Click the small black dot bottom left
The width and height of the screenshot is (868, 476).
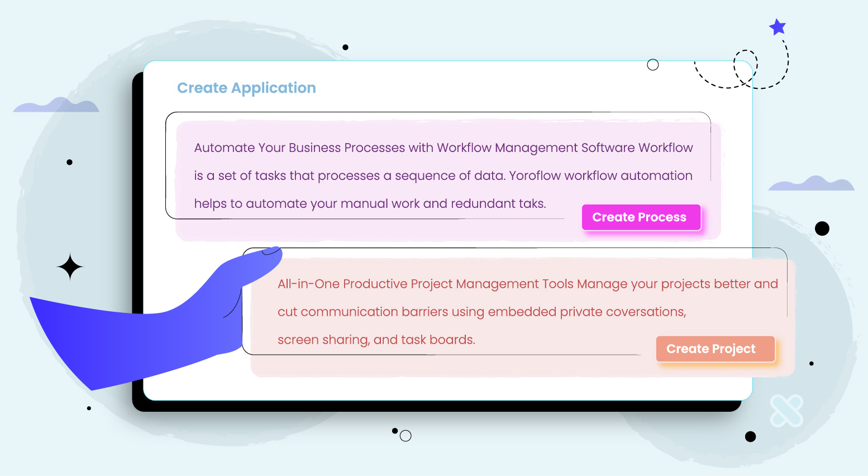pos(88,407)
